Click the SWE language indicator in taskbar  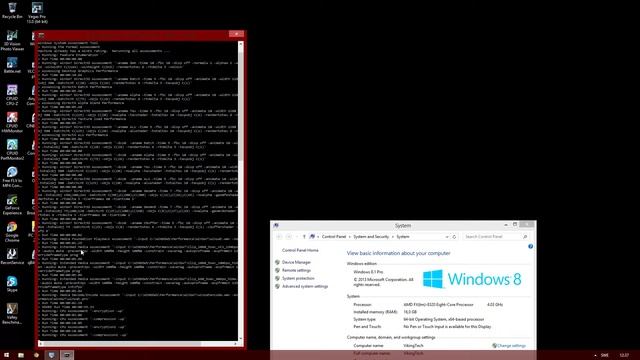605,355
